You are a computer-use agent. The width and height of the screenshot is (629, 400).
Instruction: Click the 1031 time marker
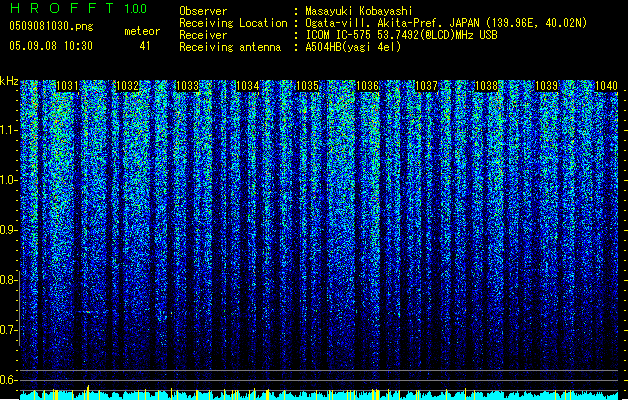tap(67, 86)
